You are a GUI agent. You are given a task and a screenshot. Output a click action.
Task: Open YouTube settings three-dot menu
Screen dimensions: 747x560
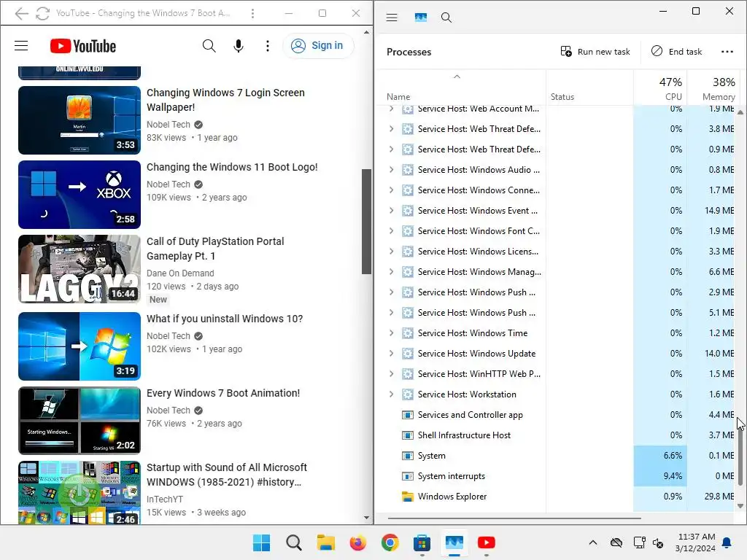point(268,46)
